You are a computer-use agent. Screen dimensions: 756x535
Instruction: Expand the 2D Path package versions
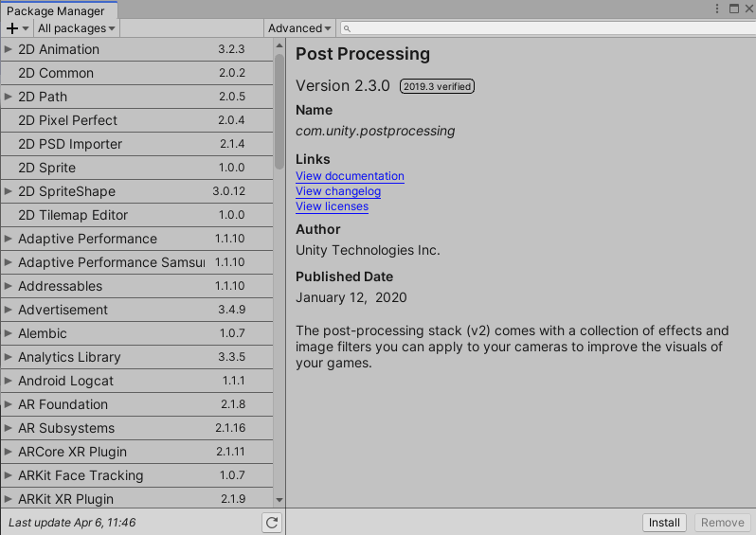(x=8, y=97)
